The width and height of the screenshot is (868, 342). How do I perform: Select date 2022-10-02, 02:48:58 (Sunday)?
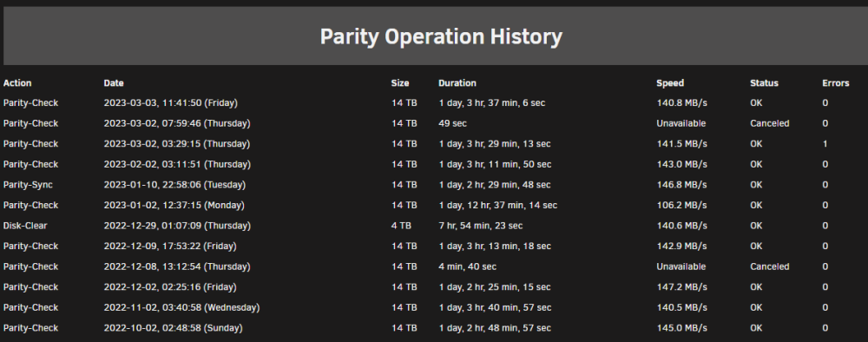(x=174, y=328)
